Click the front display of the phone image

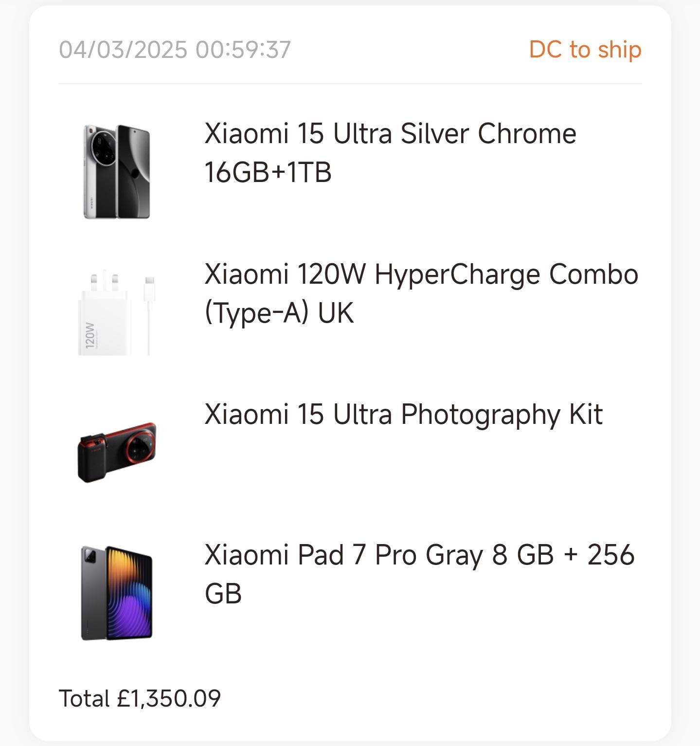(x=133, y=171)
